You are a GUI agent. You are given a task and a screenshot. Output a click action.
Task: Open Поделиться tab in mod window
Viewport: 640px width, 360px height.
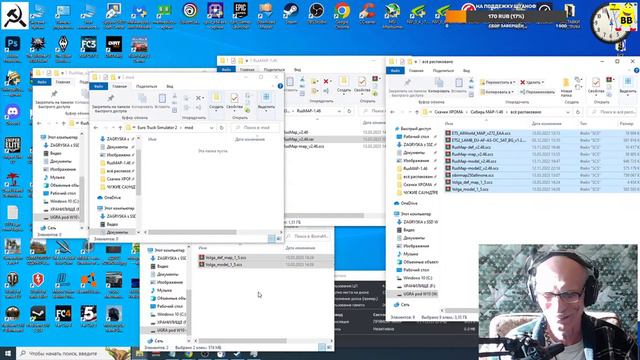pyautogui.click(x=146, y=87)
